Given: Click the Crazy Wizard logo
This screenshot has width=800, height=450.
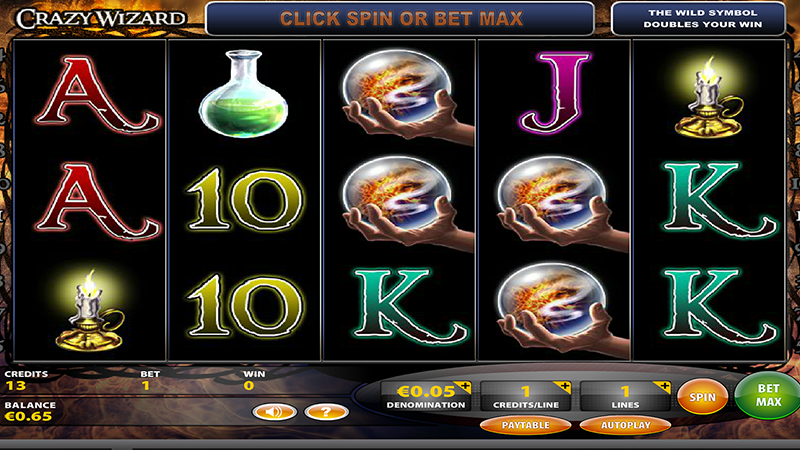Looking at the screenshot, I should tap(101, 18).
